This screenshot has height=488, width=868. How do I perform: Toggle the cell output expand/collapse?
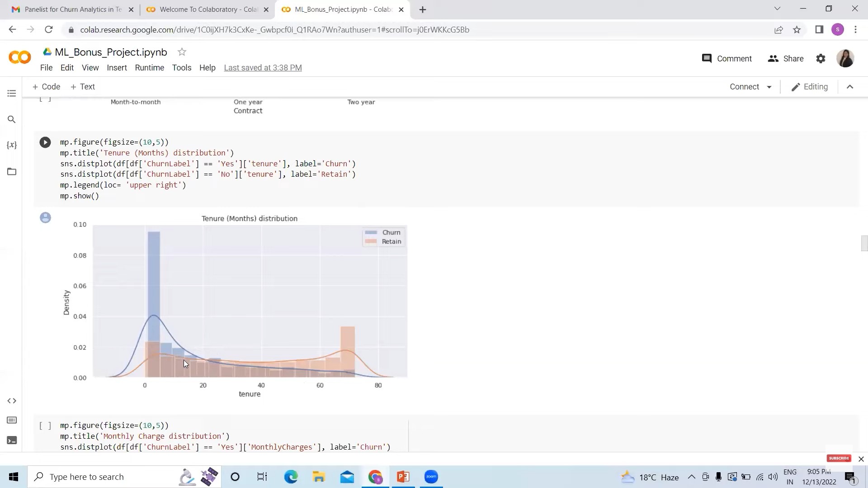click(x=45, y=217)
